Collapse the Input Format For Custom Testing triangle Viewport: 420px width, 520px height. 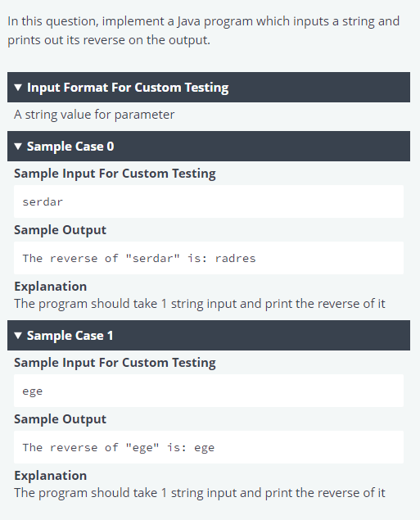pyautogui.click(x=18, y=88)
